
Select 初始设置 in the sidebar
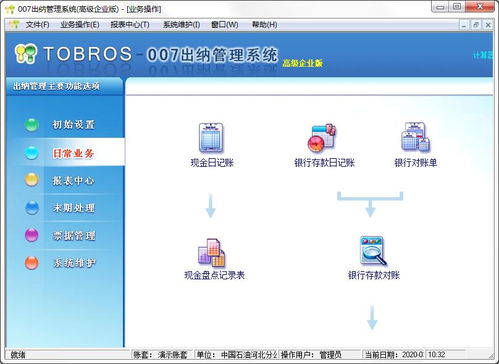pos(73,125)
